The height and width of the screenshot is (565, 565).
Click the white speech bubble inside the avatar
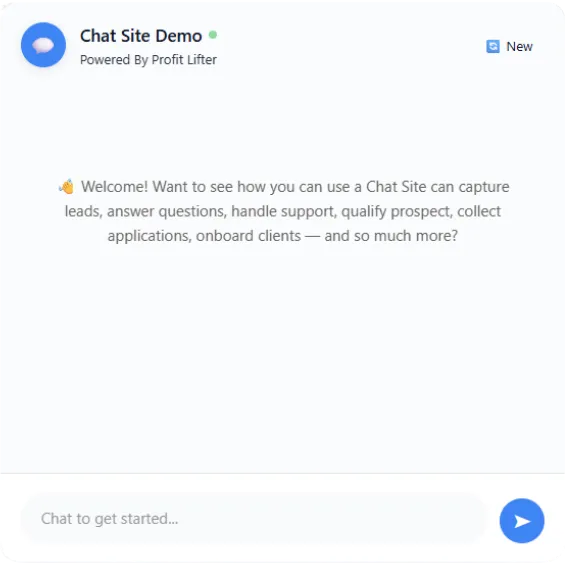(43, 45)
